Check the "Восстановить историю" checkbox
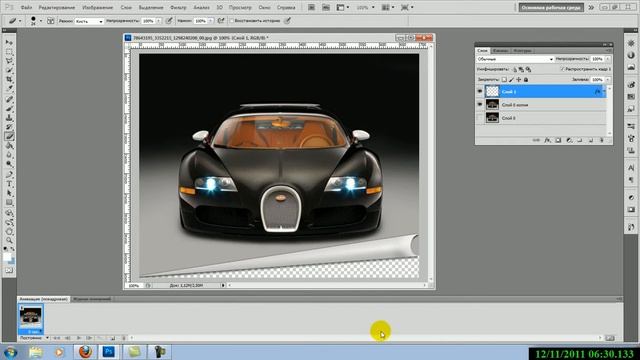This screenshot has height=360, width=640. 231,20
